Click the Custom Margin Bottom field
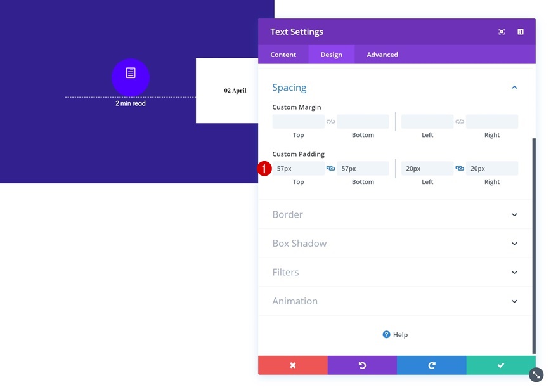The width and height of the screenshot is (558, 392). coord(363,121)
